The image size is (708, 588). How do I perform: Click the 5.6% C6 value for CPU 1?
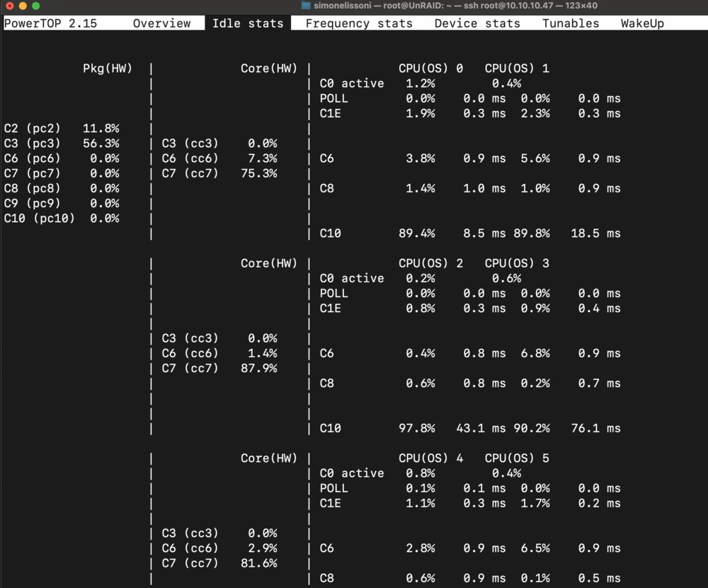point(535,158)
